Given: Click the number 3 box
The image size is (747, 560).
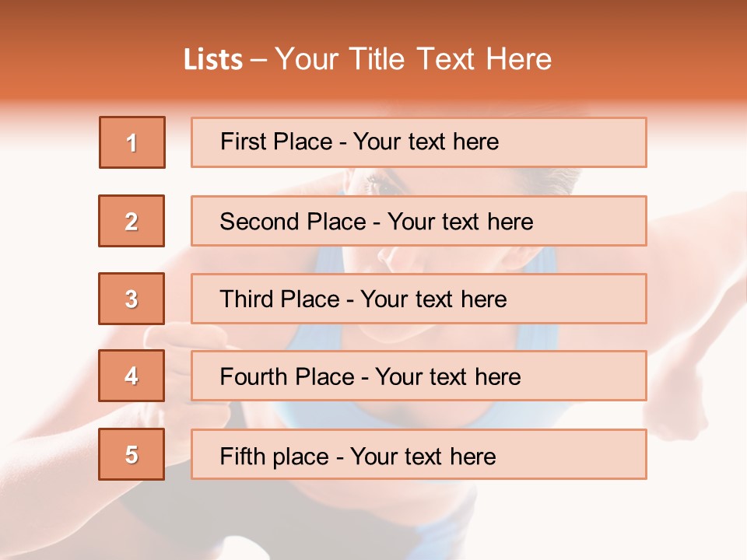Looking at the screenshot, I should [132, 299].
